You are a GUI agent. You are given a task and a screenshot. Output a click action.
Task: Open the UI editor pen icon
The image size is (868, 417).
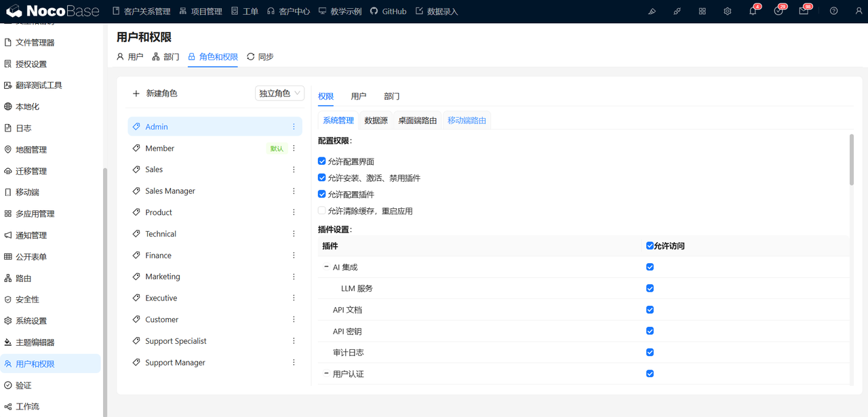652,11
